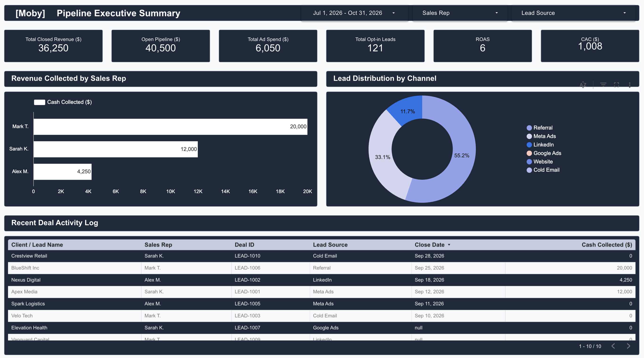
Task: Open the chart filter icon
Action: (603, 85)
